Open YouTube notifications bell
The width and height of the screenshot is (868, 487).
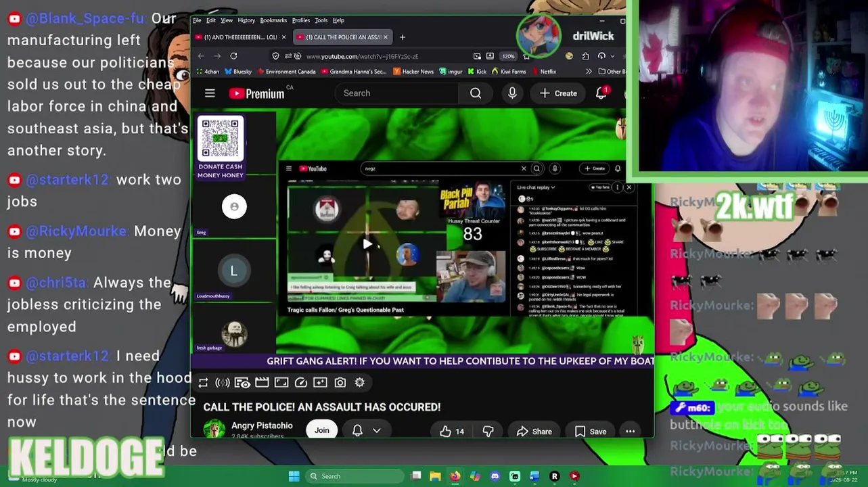tap(601, 93)
